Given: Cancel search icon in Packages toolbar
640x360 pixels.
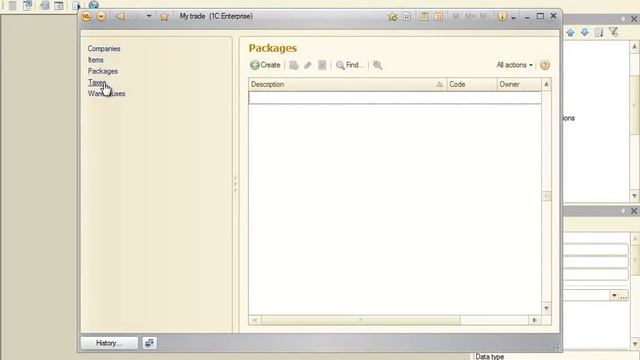Looking at the screenshot, I should tap(378, 65).
